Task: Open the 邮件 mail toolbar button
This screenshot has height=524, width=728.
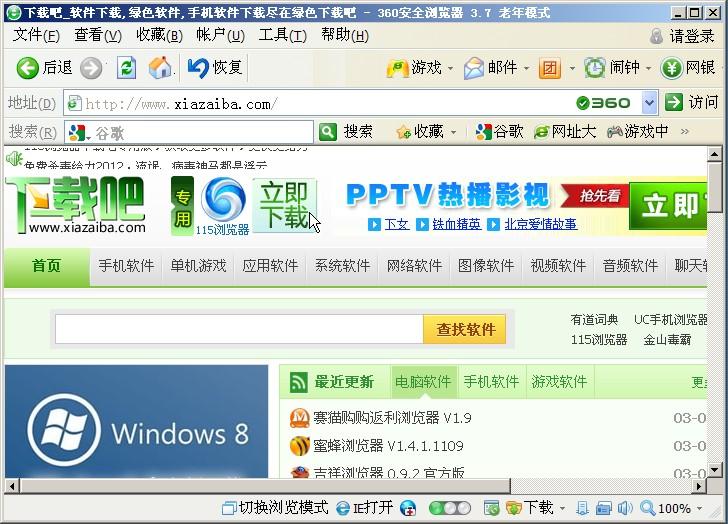Action: [x=490, y=68]
